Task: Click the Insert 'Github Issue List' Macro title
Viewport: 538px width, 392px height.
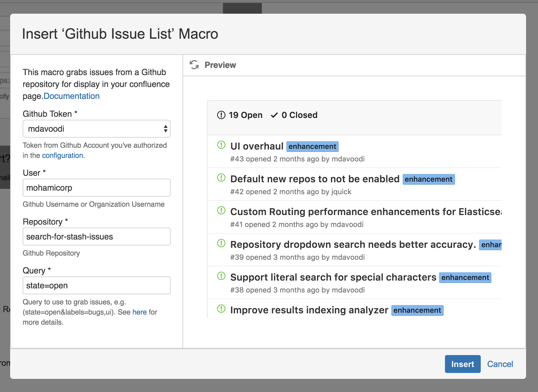Action: [x=120, y=34]
